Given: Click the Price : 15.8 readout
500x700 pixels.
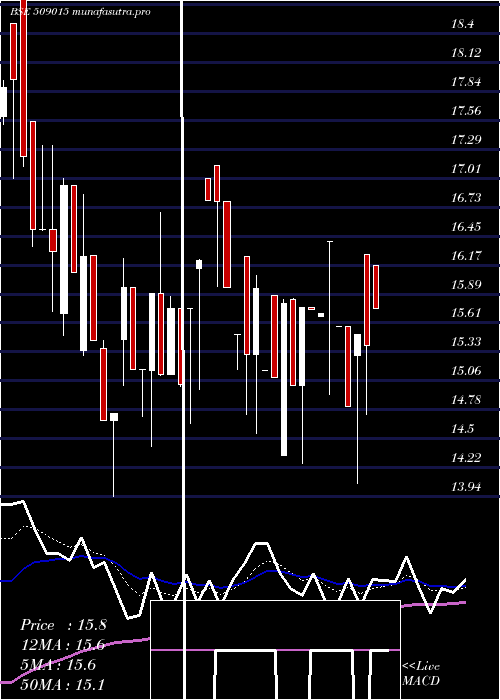Looking at the screenshot, I should coord(63,625).
